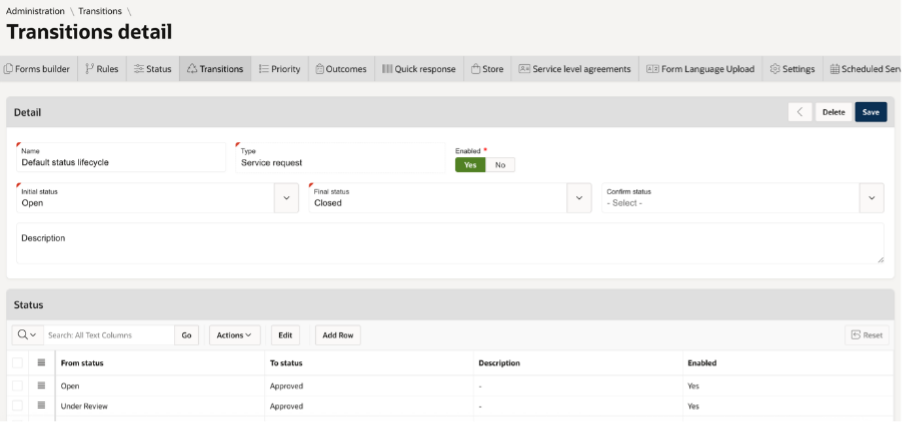The height and width of the screenshot is (423, 903).
Task: Toggle the select-all header checkbox
Action: (17, 363)
